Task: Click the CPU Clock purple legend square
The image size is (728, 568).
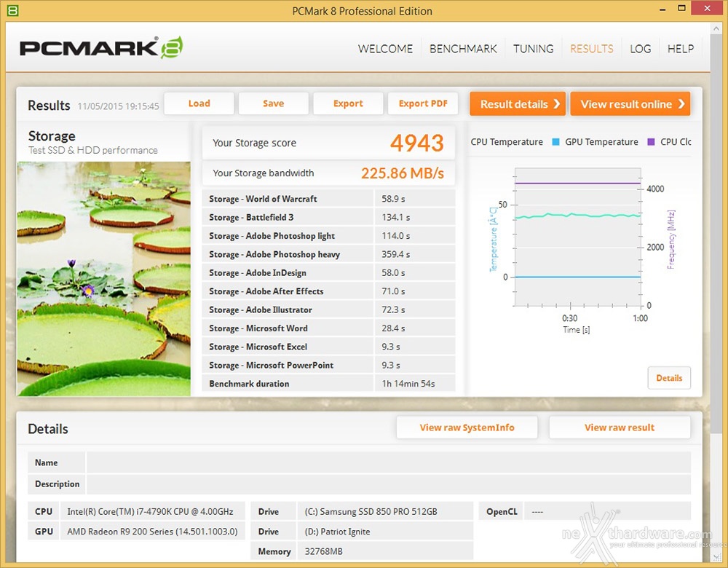Action: click(x=651, y=142)
